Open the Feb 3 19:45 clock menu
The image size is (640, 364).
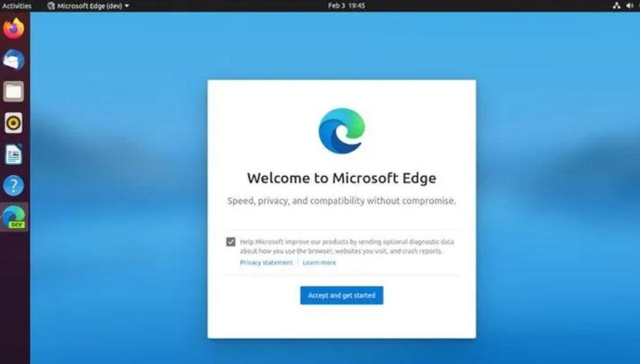tap(347, 5)
